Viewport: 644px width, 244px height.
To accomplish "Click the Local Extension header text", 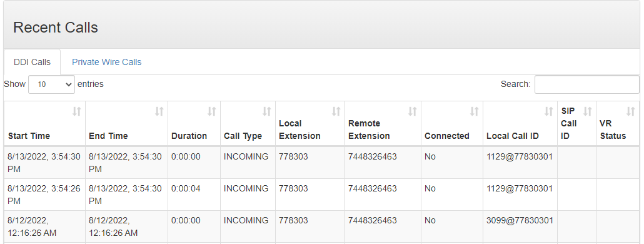I will [x=299, y=130].
